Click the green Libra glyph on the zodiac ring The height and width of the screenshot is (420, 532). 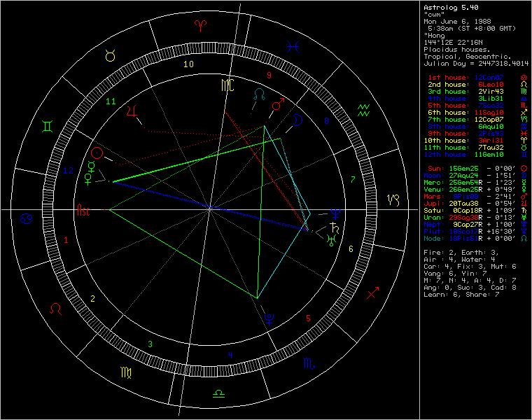click(x=219, y=393)
